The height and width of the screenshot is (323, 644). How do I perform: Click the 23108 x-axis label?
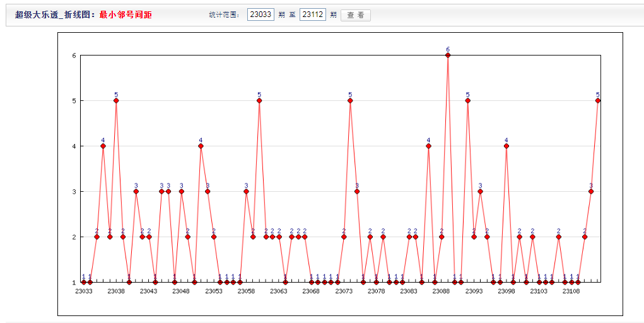571,291
